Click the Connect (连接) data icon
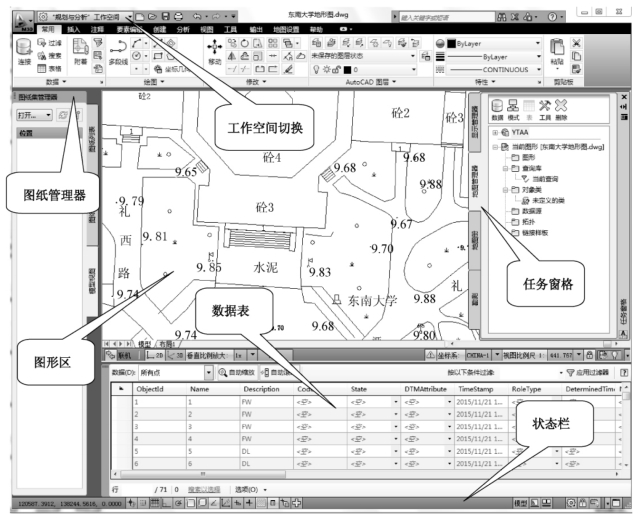The image size is (640, 522). pos(24,51)
